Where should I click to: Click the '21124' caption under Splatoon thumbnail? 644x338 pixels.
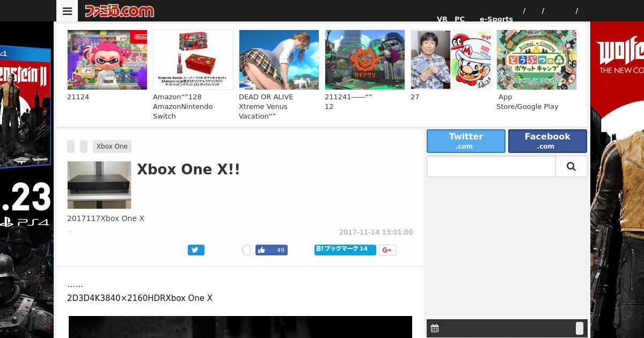tap(78, 97)
